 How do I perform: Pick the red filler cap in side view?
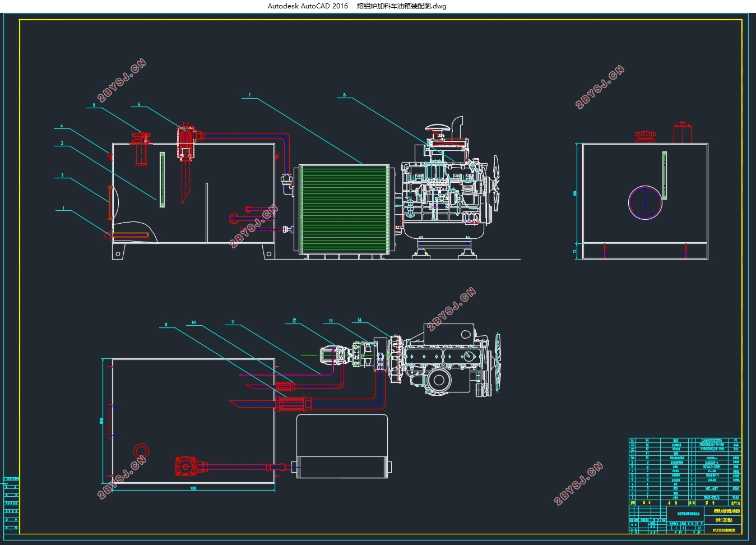pyautogui.click(x=644, y=136)
